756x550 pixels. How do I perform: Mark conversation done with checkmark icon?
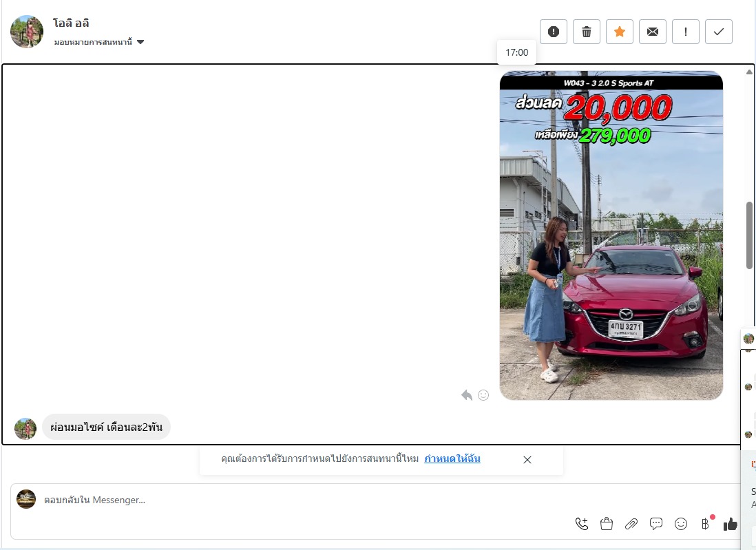(718, 32)
